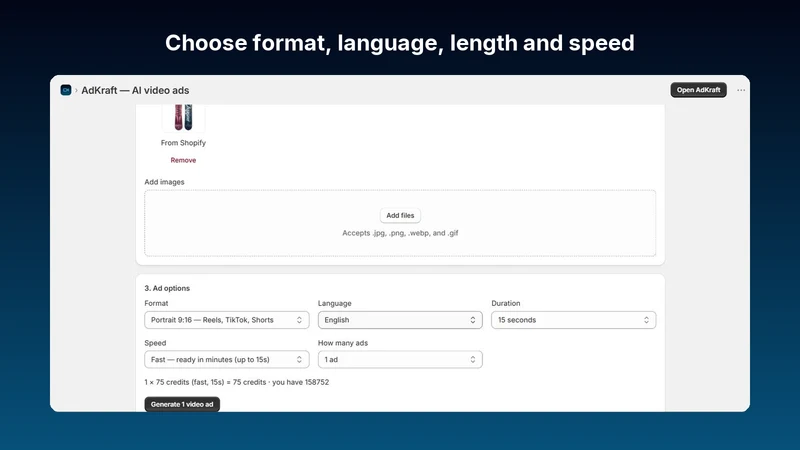Click the breadcrumb chevron next to logo
The height and width of the screenshot is (450, 800).
[76, 90]
